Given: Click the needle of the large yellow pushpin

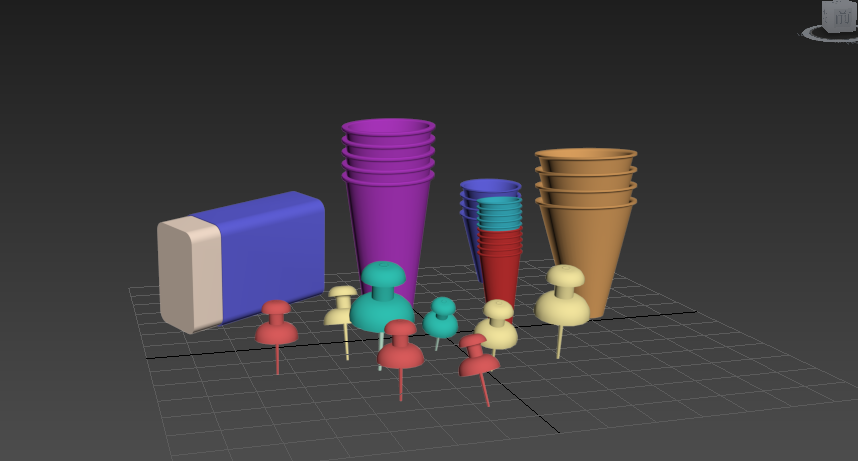Looking at the screenshot, I should click(559, 341).
